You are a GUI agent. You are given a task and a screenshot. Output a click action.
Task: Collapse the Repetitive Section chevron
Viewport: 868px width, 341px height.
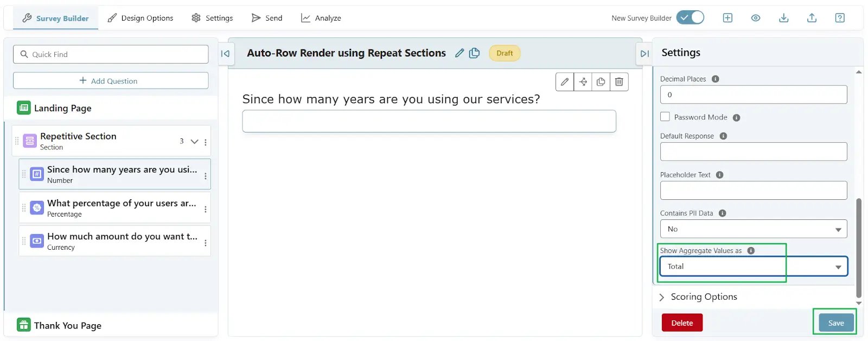(194, 141)
